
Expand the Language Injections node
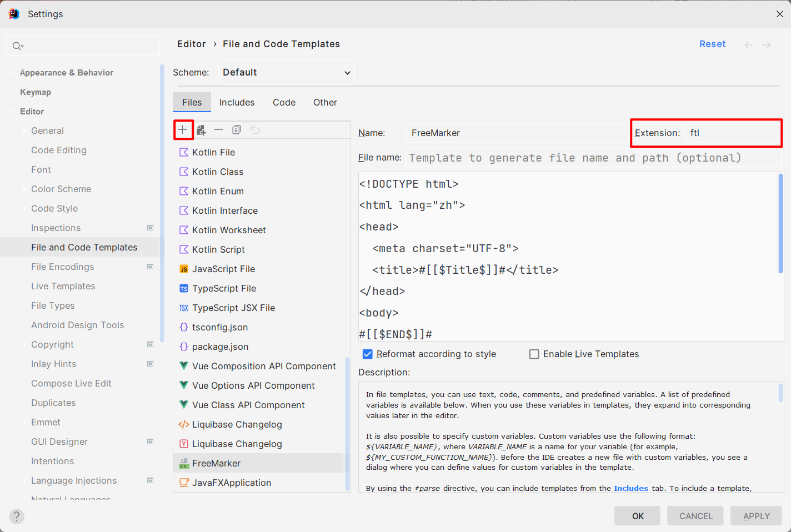pyautogui.click(x=24, y=481)
